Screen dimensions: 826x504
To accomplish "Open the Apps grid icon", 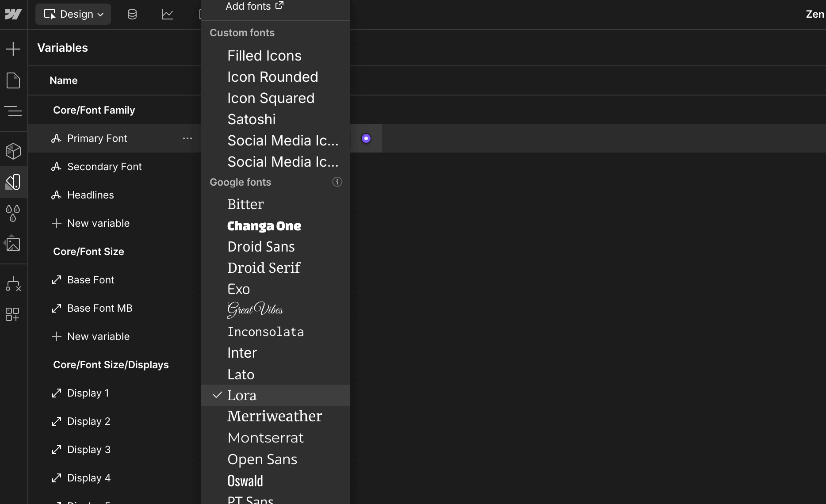I will point(12,314).
